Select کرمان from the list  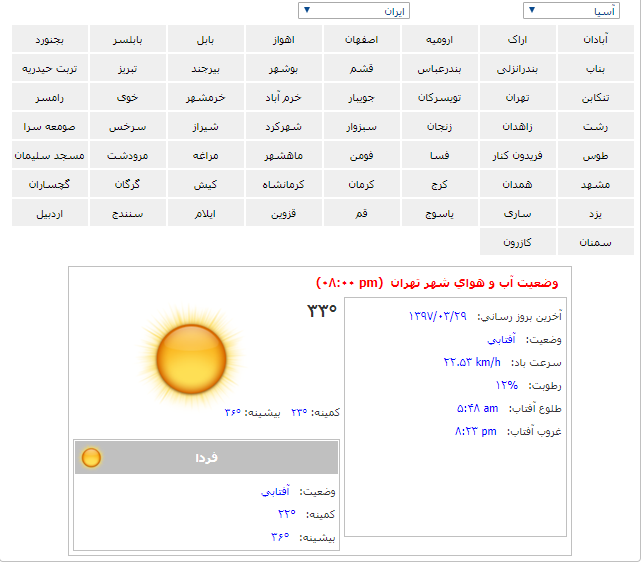click(362, 184)
